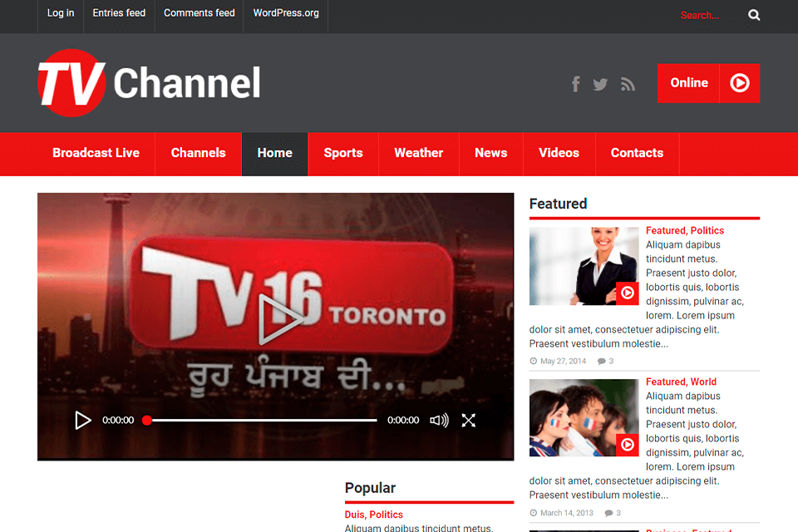Open the French fans article thumbnail
Screen dimensions: 798x532
tap(584, 417)
